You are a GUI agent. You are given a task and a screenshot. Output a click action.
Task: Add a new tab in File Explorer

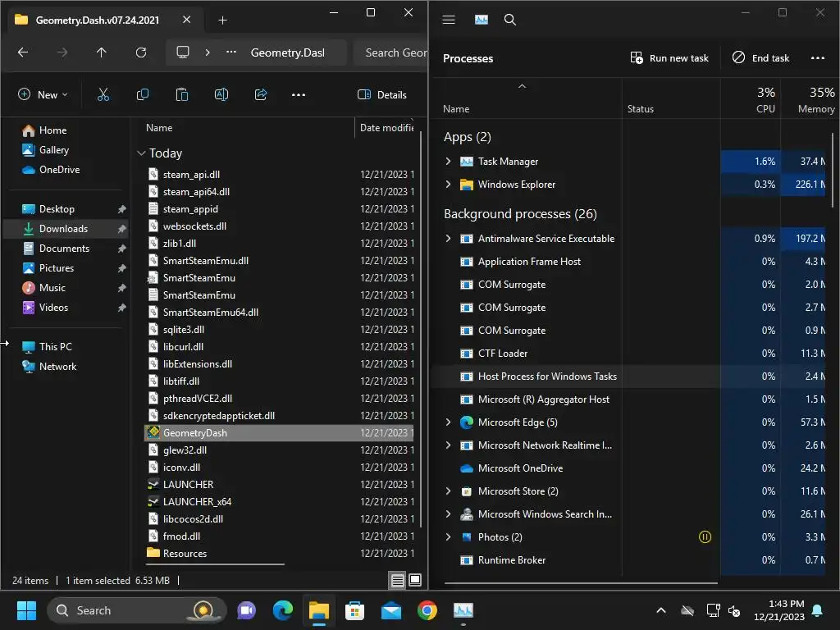(x=223, y=21)
